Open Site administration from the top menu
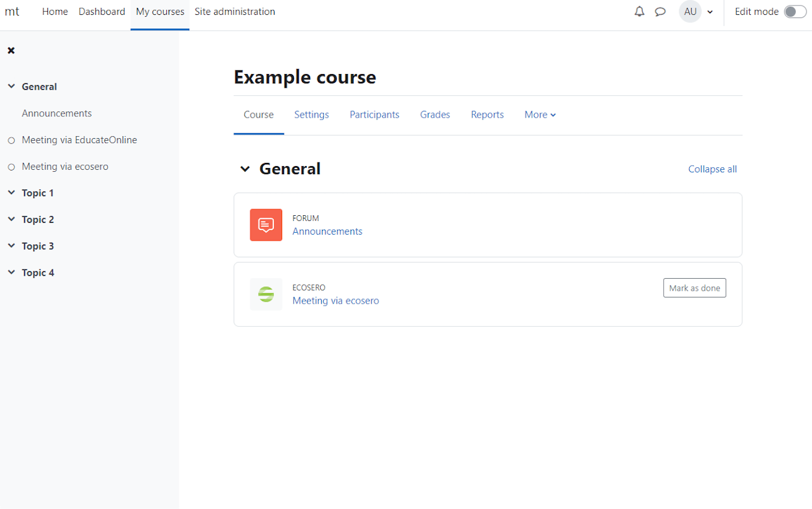The width and height of the screenshot is (812, 509). [235, 11]
